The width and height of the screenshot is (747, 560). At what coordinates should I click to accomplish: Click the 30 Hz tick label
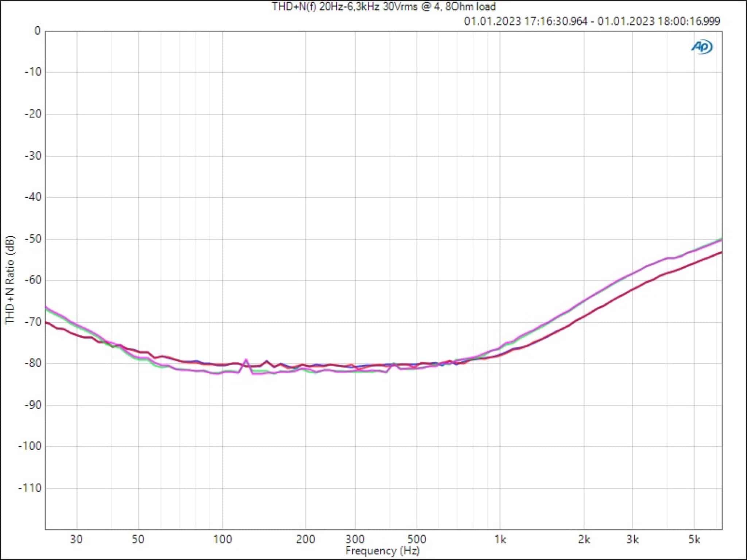[76, 539]
